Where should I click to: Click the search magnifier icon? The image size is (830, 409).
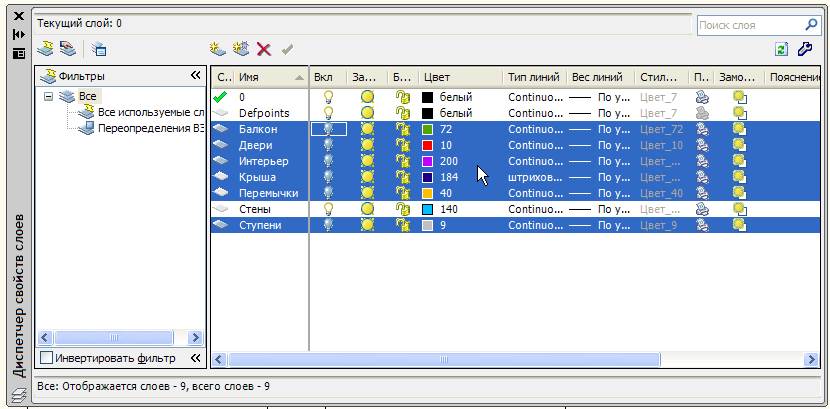pyautogui.click(x=811, y=25)
